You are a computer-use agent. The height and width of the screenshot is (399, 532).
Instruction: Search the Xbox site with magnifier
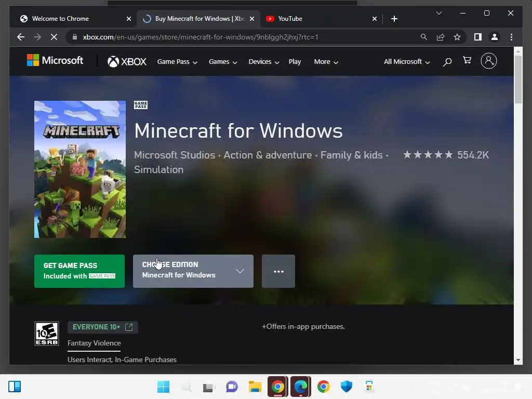(x=447, y=62)
